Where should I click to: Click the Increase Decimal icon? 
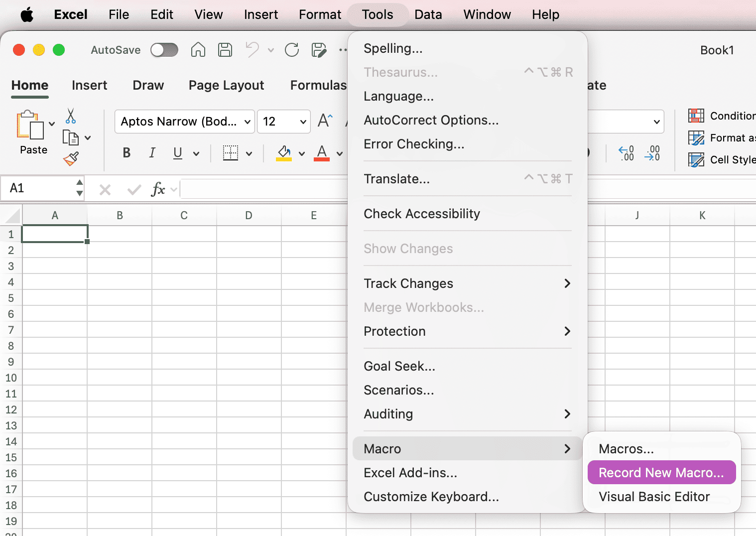pos(626,153)
